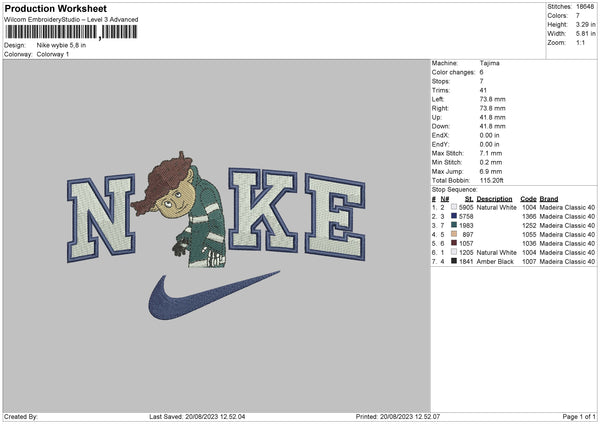Viewport: 600px width, 424px height.
Task: Click the 'EndY:' label
Action: (x=440, y=144)
